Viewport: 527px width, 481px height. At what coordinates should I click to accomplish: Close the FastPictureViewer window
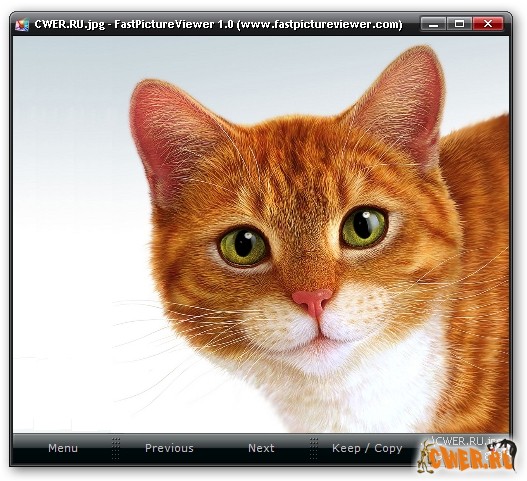point(488,24)
